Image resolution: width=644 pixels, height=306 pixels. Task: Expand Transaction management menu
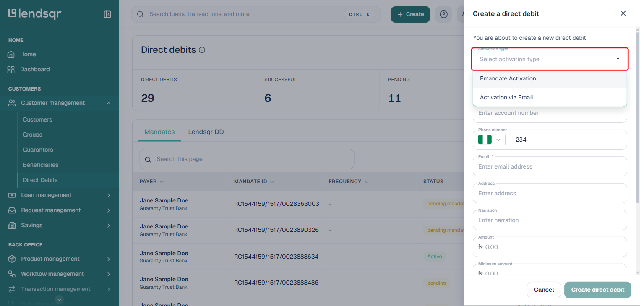[x=60, y=289]
